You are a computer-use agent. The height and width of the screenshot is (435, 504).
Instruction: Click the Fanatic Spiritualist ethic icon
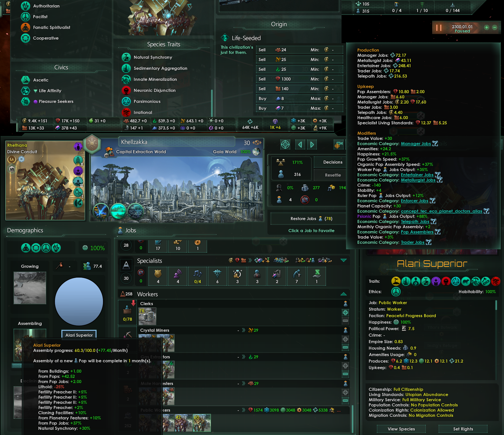tap(25, 27)
